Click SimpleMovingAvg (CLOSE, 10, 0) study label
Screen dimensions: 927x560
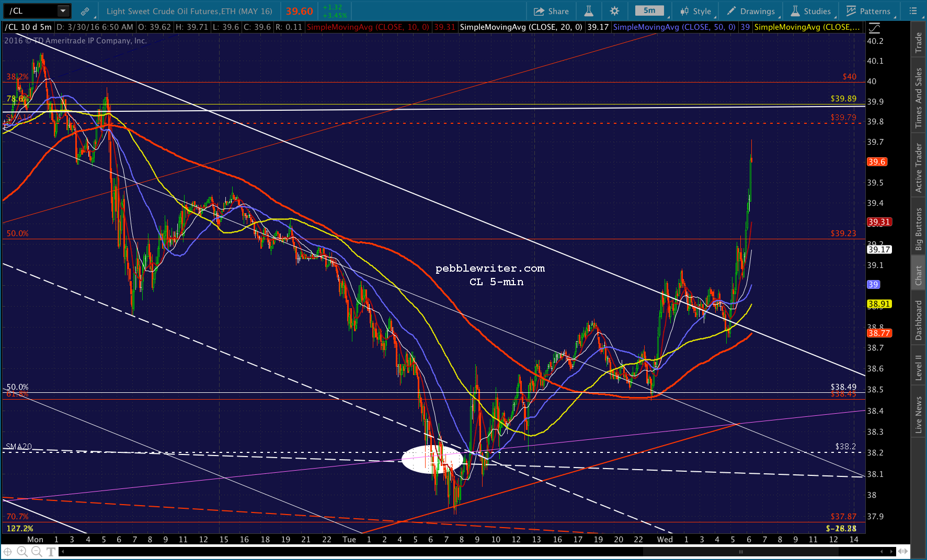(x=368, y=27)
